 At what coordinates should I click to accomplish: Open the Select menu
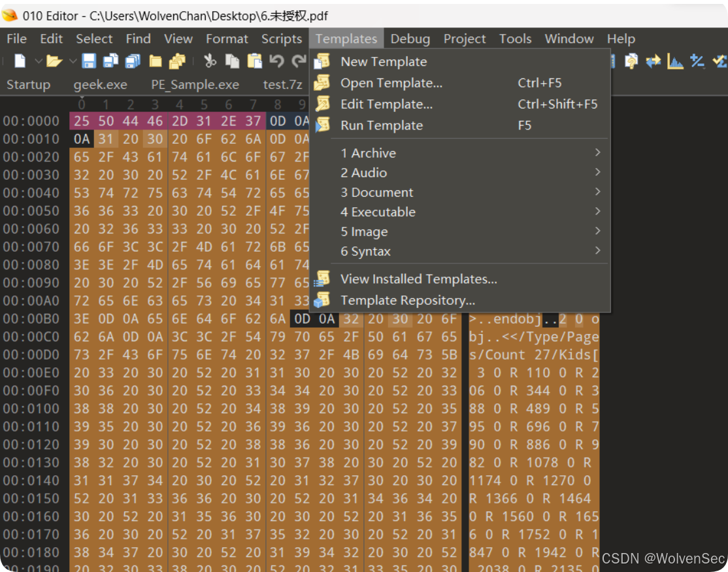[x=94, y=39]
